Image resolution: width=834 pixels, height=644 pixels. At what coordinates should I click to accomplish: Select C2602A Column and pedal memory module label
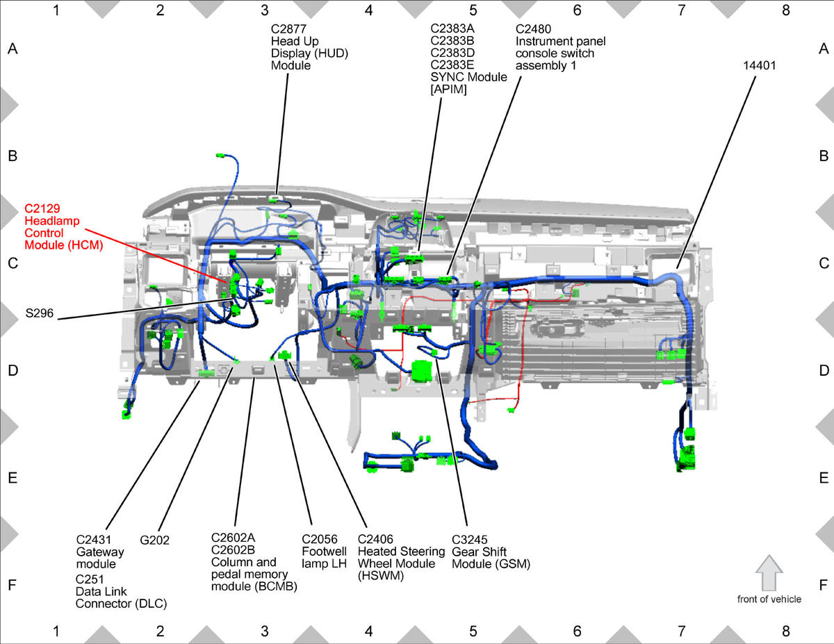[254, 562]
